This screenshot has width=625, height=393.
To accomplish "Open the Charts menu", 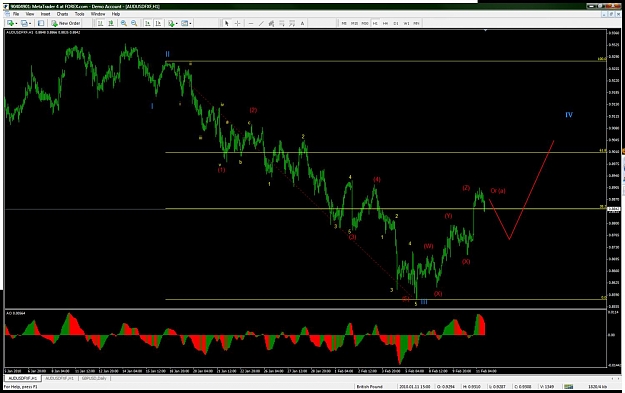I will click(62, 14).
